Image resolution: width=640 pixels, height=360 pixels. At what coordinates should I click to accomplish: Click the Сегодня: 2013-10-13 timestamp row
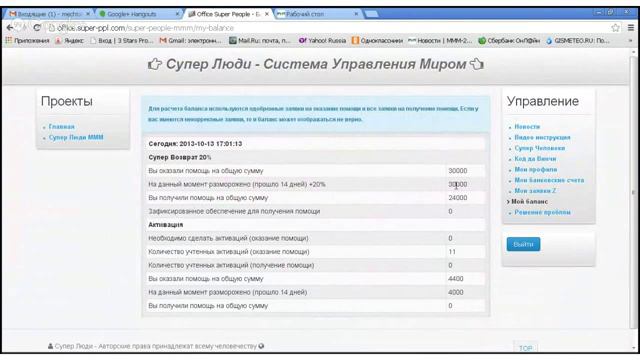tap(316, 144)
